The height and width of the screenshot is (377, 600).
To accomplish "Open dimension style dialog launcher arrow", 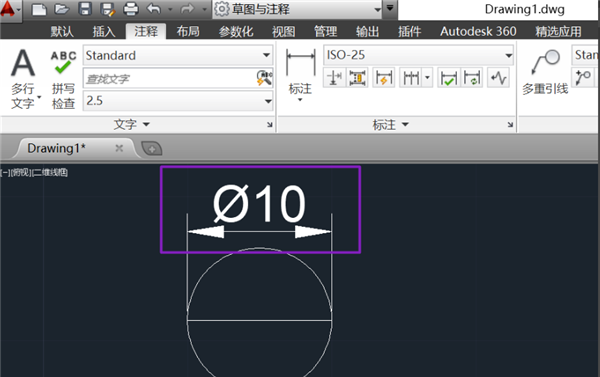I will point(510,124).
